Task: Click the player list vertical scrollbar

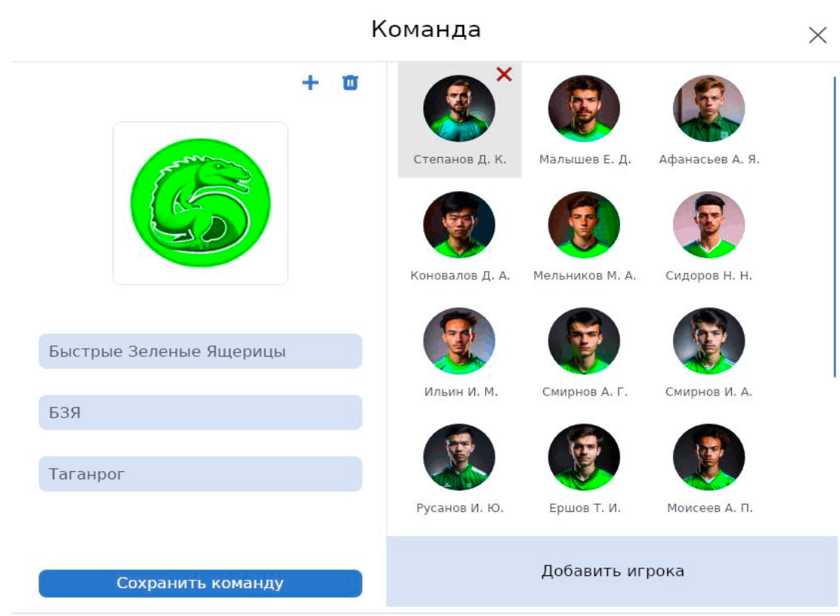Action: point(835,227)
